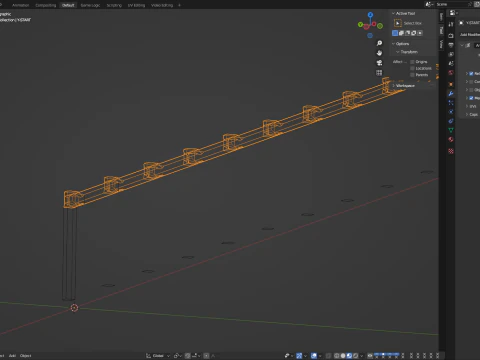
Task: Switch perspective/orthographic with the grid icon
Action: click(379, 73)
